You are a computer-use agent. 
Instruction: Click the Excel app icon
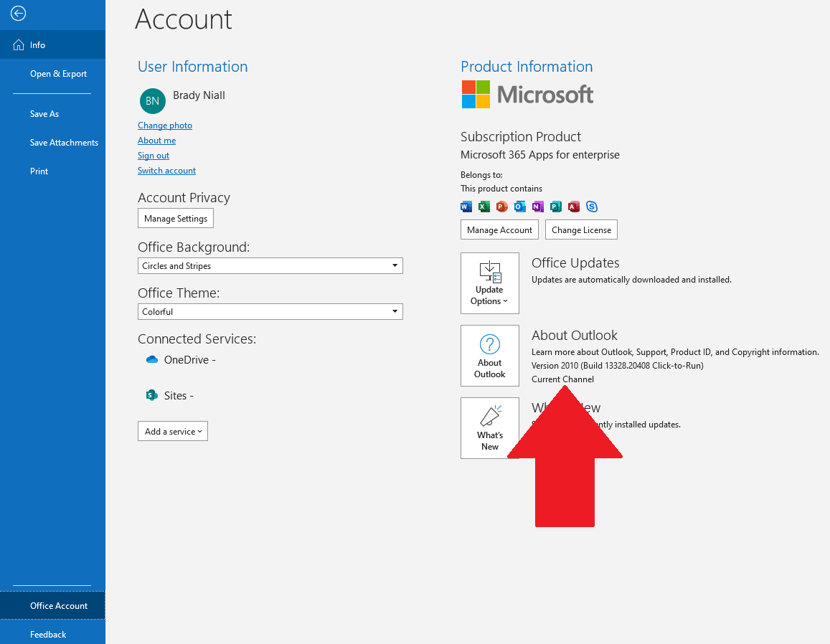point(484,207)
